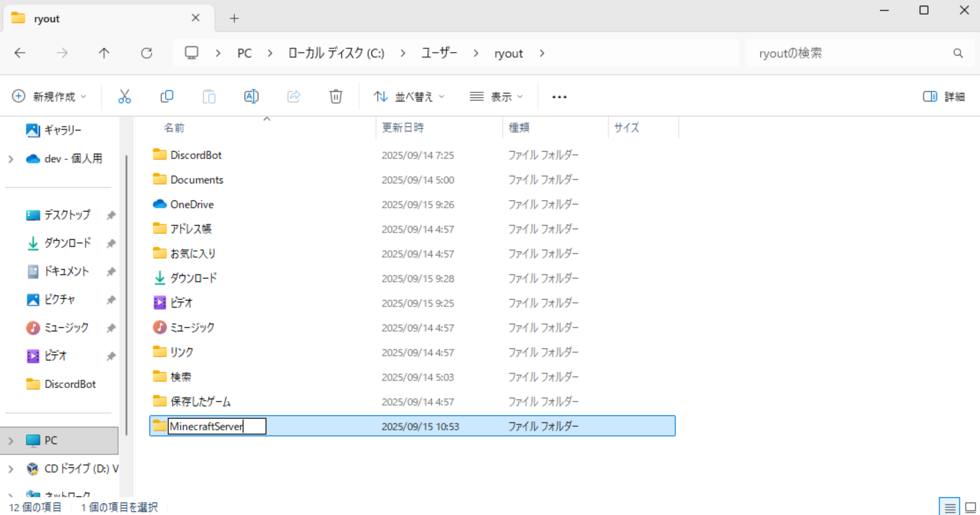Image resolution: width=980 pixels, height=515 pixels.
Task: Switch to large thumbnails view in status bar
Action: (970, 507)
